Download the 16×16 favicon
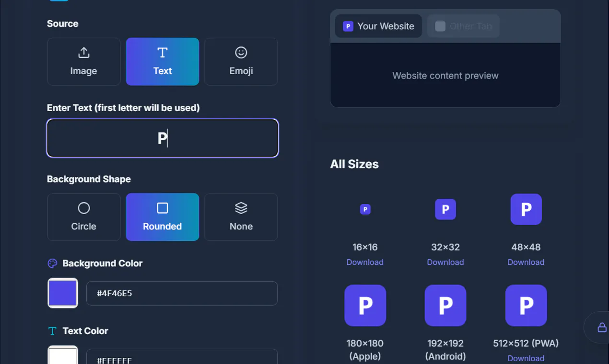This screenshot has height=364, width=609. point(365,262)
